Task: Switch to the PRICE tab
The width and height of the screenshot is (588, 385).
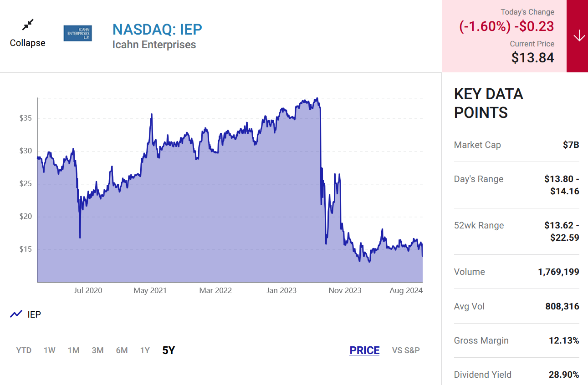Action: point(364,350)
